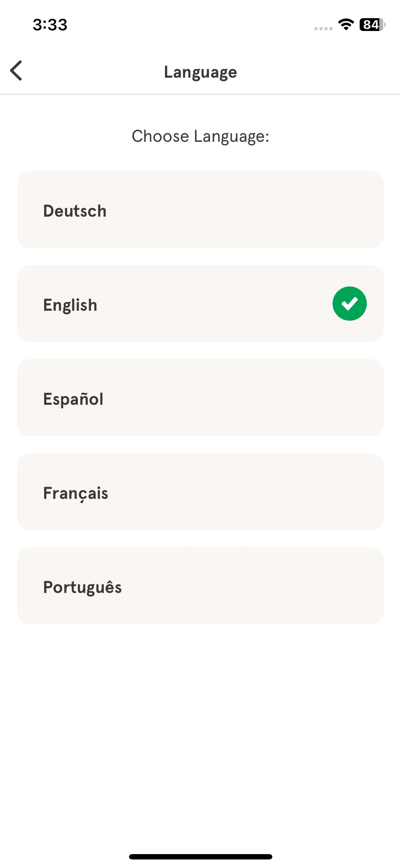401x868 pixels.
Task: Tap the empty area below the Português card
Action: coord(200,734)
